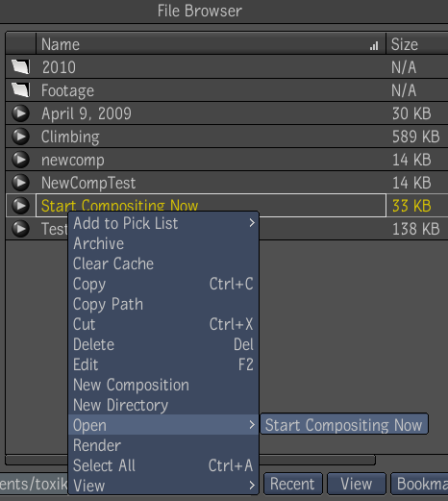
Task: Click the Footage folder icon
Action: tap(21, 89)
